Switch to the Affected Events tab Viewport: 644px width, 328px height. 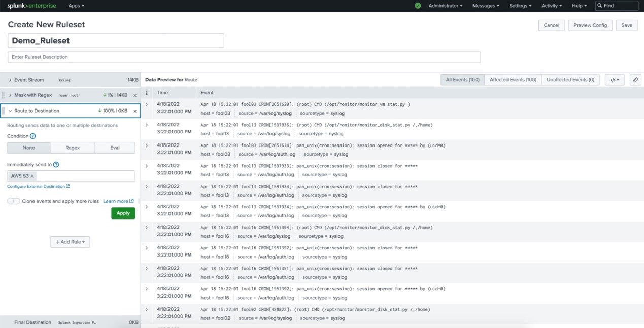[513, 80]
